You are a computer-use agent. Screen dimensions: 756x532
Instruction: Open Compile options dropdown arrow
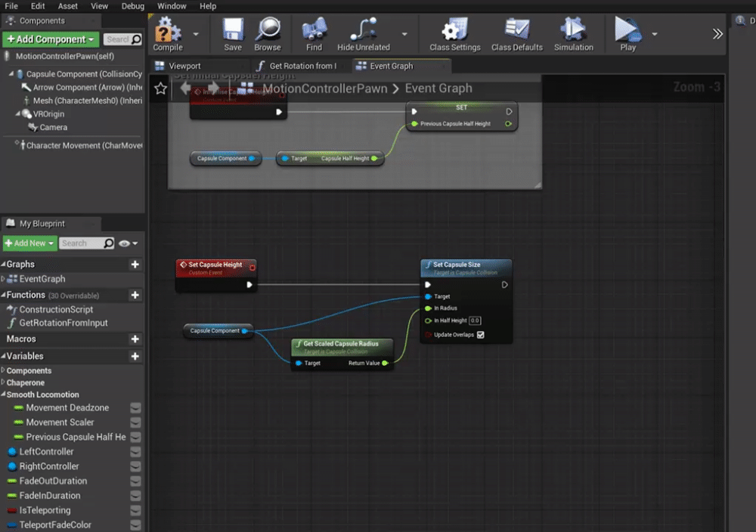[x=196, y=34]
